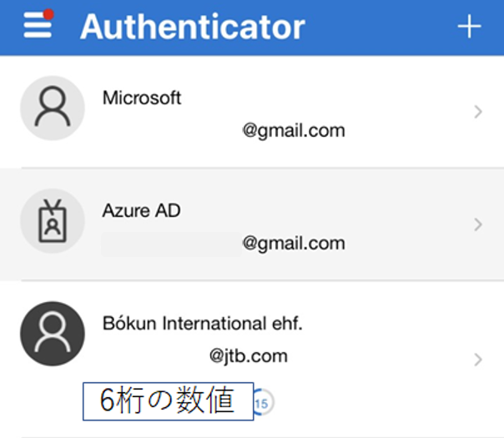Tap the @jtb.com email address
504x438 pixels.
249,356
